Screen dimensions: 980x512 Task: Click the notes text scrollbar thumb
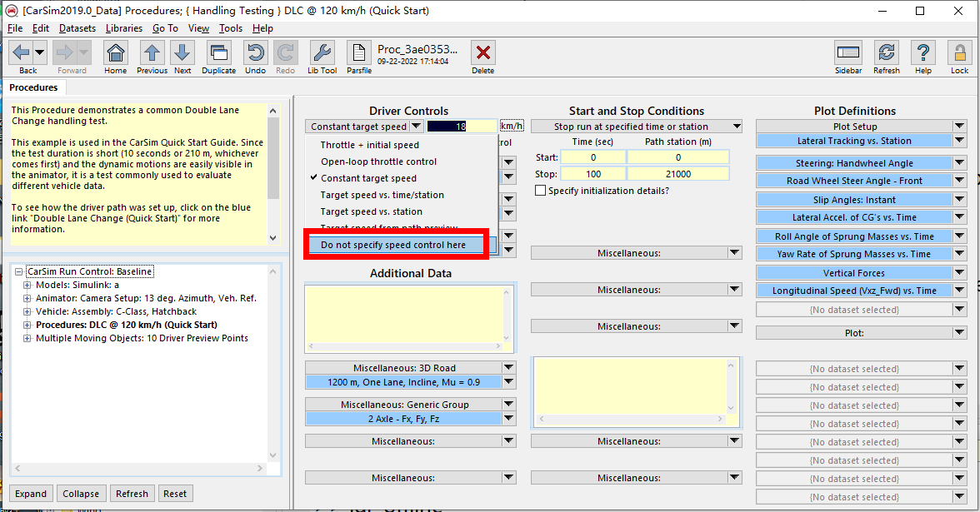tap(273, 157)
